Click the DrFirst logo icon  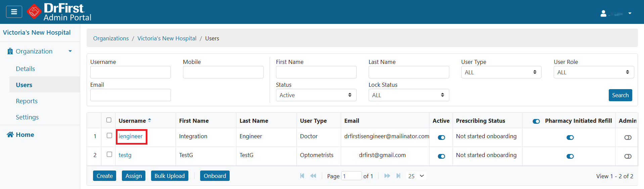tap(34, 12)
